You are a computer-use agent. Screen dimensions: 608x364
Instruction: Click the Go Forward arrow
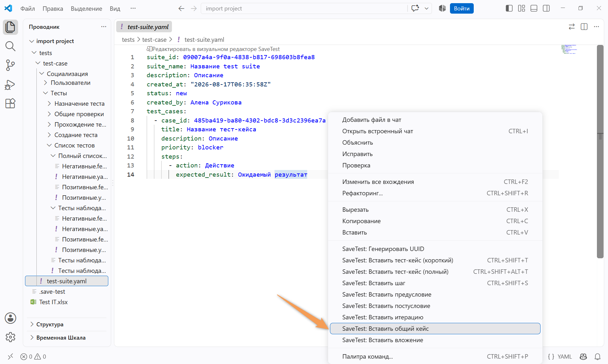(194, 9)
